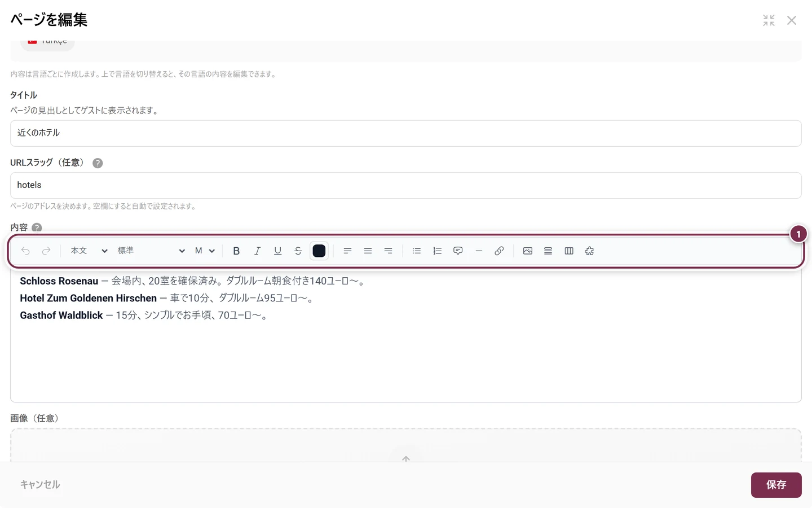
Task: Show help for URLスラッグ
Action: click(98, 163)
